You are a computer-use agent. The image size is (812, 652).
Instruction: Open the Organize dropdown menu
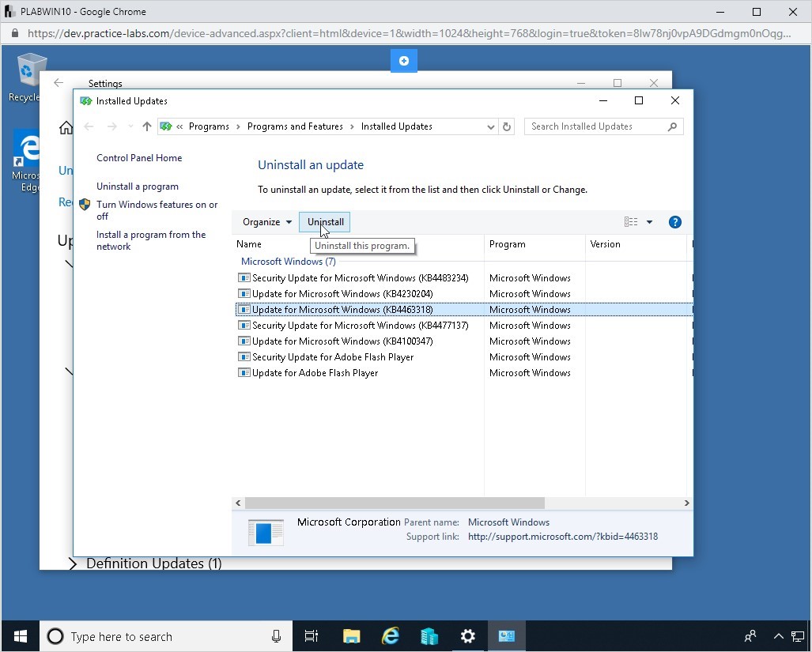pyautogui.click(x=266, y=222)
